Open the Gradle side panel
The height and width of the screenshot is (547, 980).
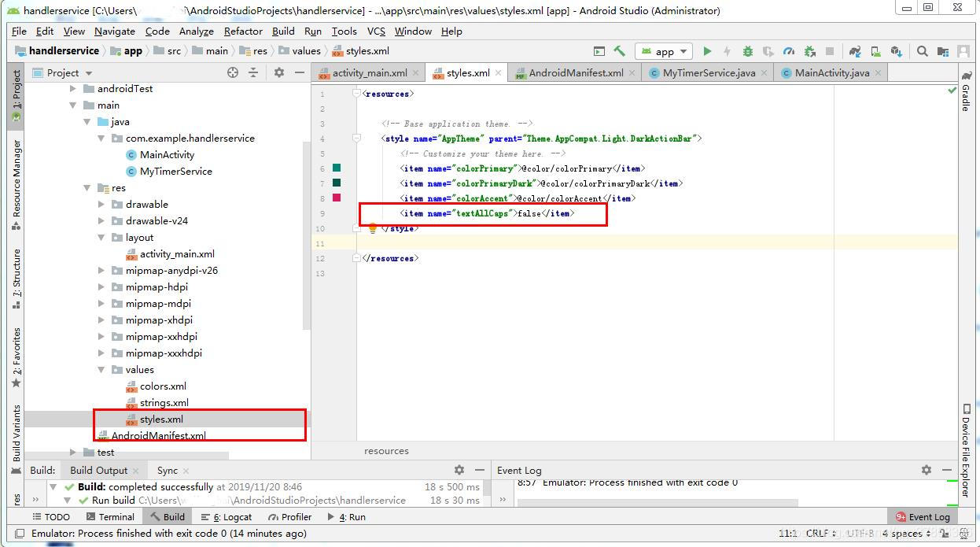tap(966, 91)
